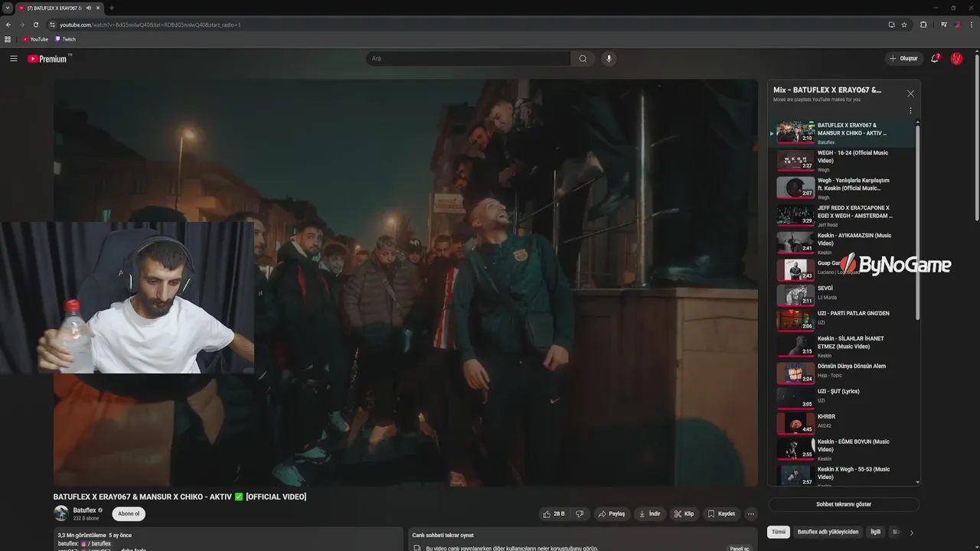Open the Twitch bookmark

(66, 39)
